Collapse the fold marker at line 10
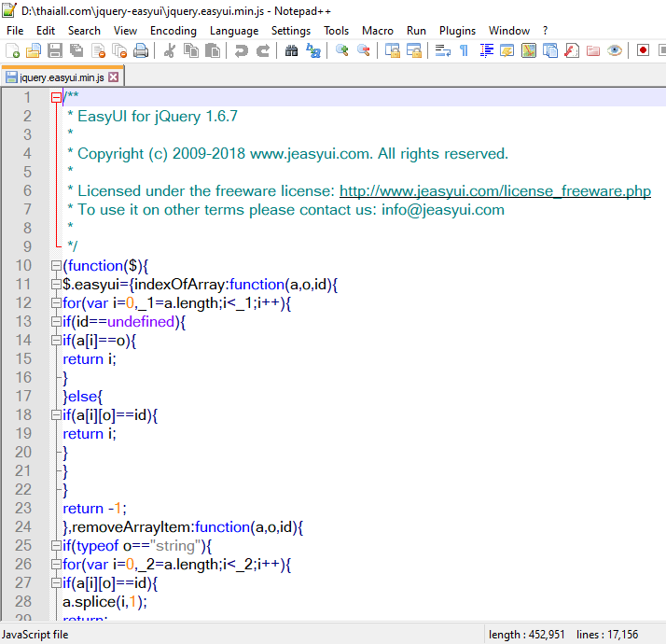The width and height of the screenshot is (666, 644). pos(56,265)
